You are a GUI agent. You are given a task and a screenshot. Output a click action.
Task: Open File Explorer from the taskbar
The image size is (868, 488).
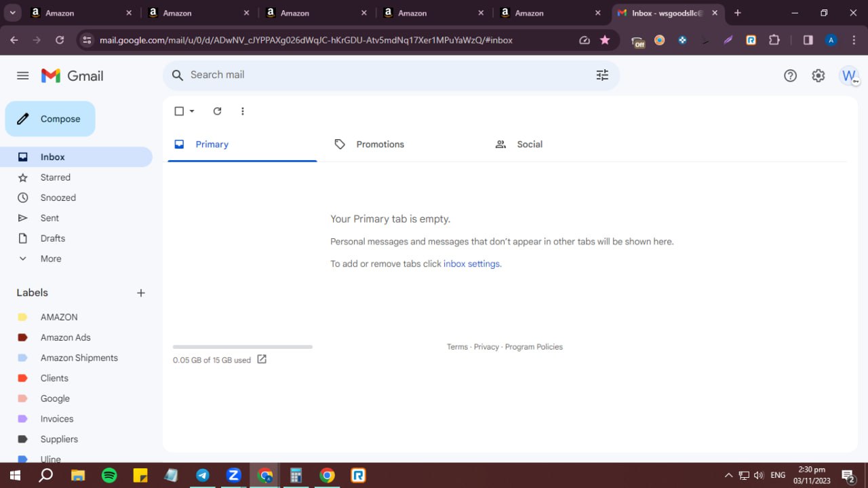[78, 475]
